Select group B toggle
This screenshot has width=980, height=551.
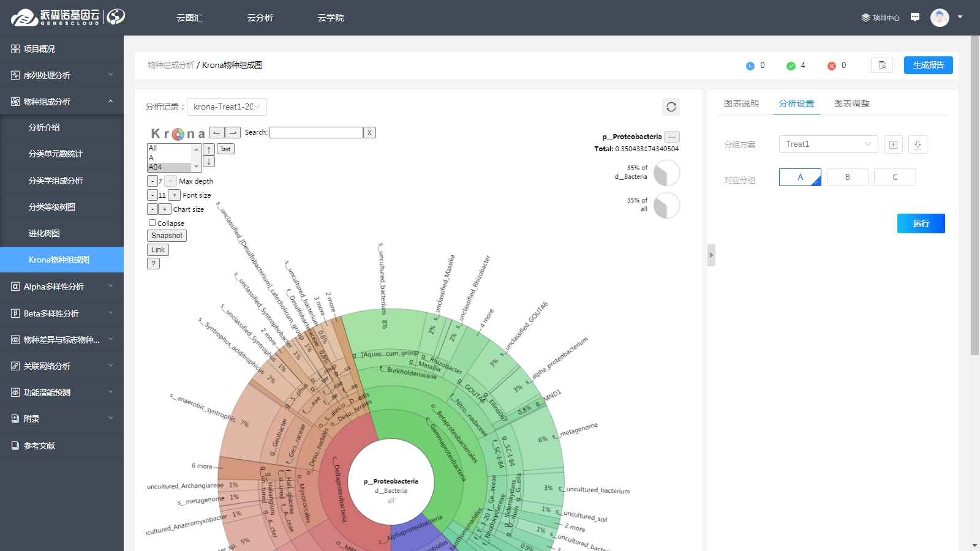848,177
